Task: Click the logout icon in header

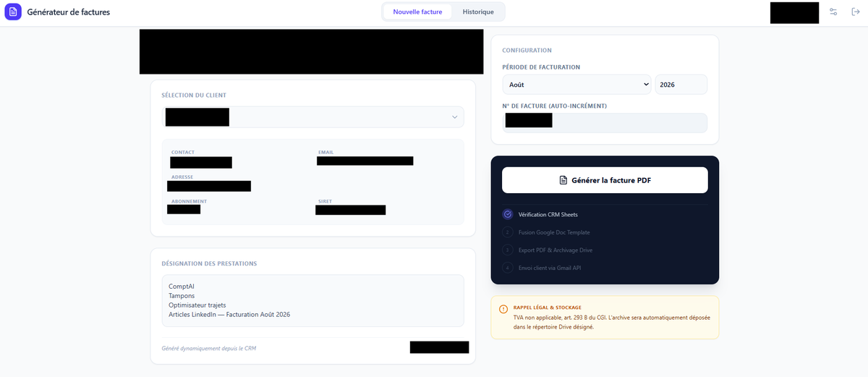Action: [x=854, y=12]
